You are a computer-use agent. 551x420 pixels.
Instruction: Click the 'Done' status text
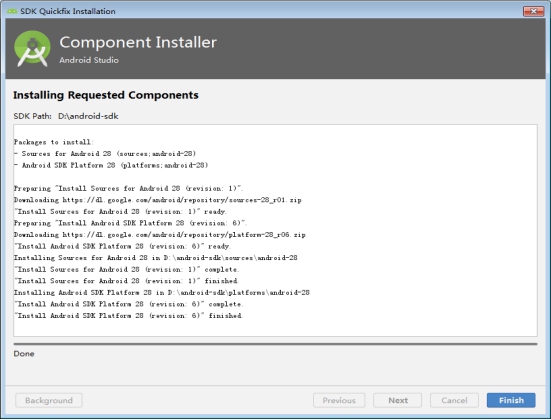pyautogui.click(x=24, y=354)
